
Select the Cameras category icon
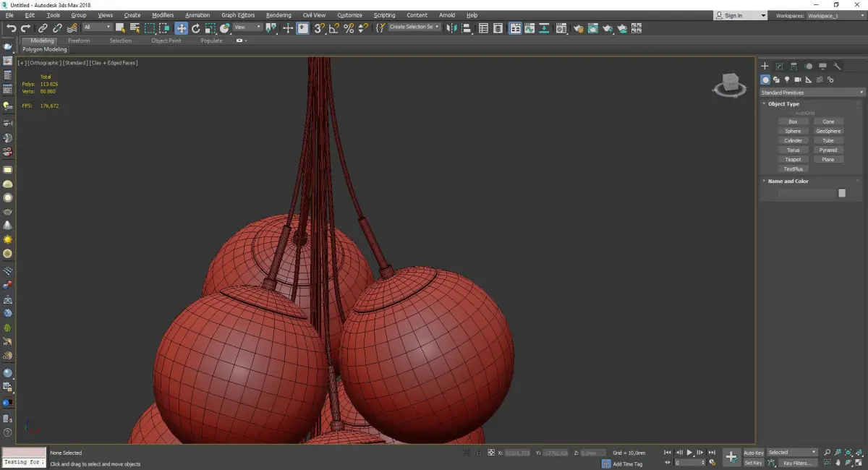[797, 80]
